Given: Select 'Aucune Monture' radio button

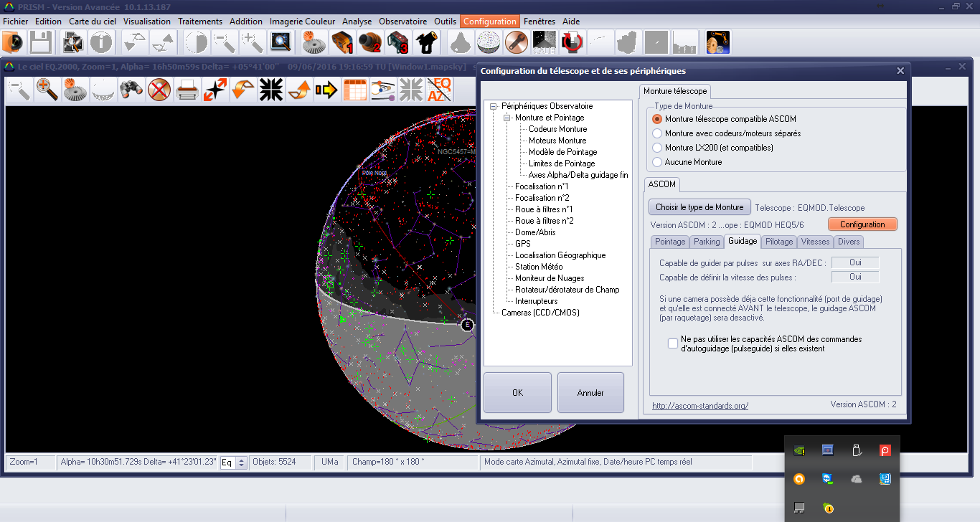Looking at the screenshot, I should (657, 162).
